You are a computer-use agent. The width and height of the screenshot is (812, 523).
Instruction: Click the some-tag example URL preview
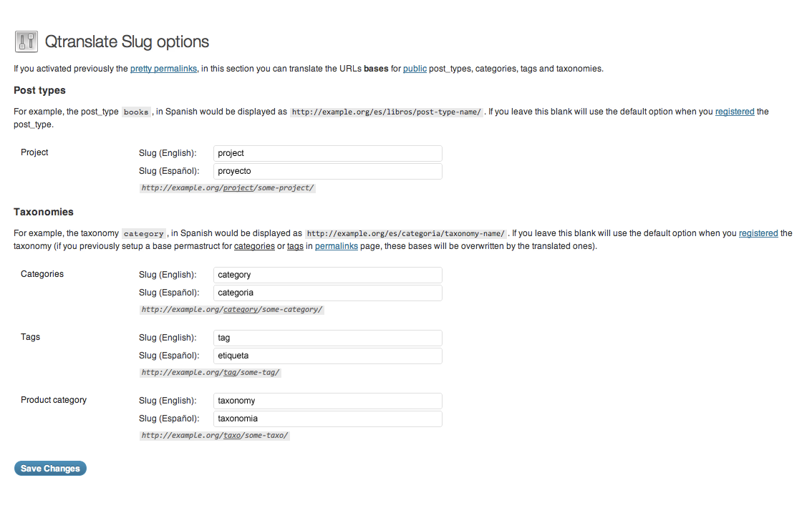click(211, 373)
